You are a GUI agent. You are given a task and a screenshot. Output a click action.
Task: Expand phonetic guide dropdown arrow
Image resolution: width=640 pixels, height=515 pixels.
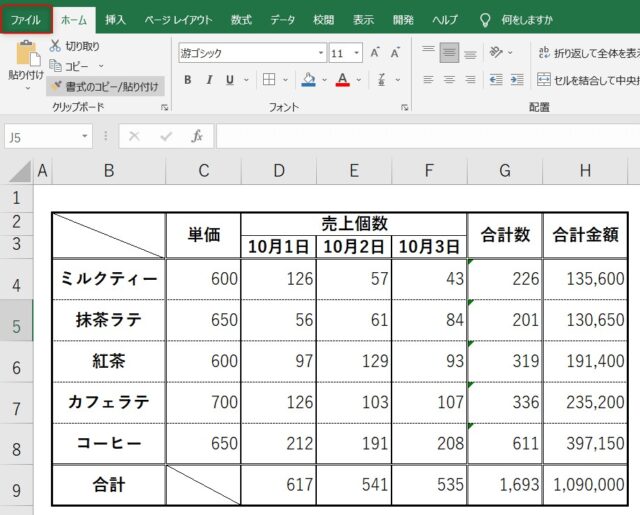(398, 80)
